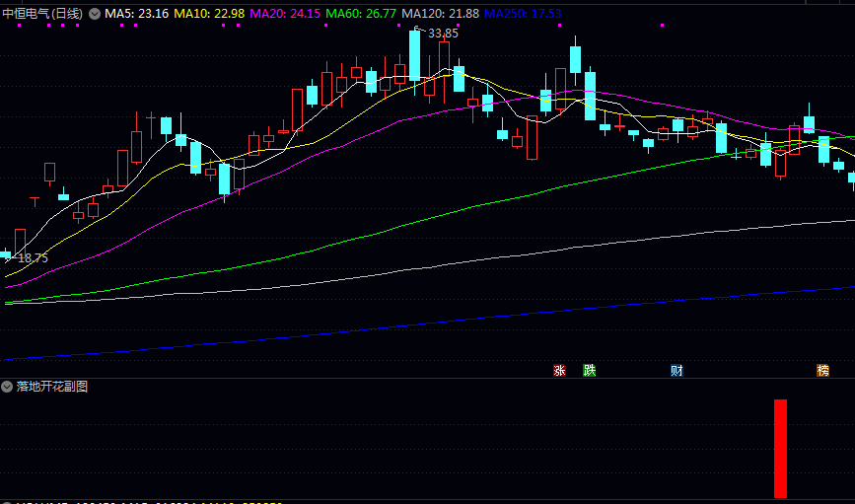This screenshot has height=504, width=855.
Task: Click the tall red signal bar in sub-chart
Action: (x=780, y=449)
